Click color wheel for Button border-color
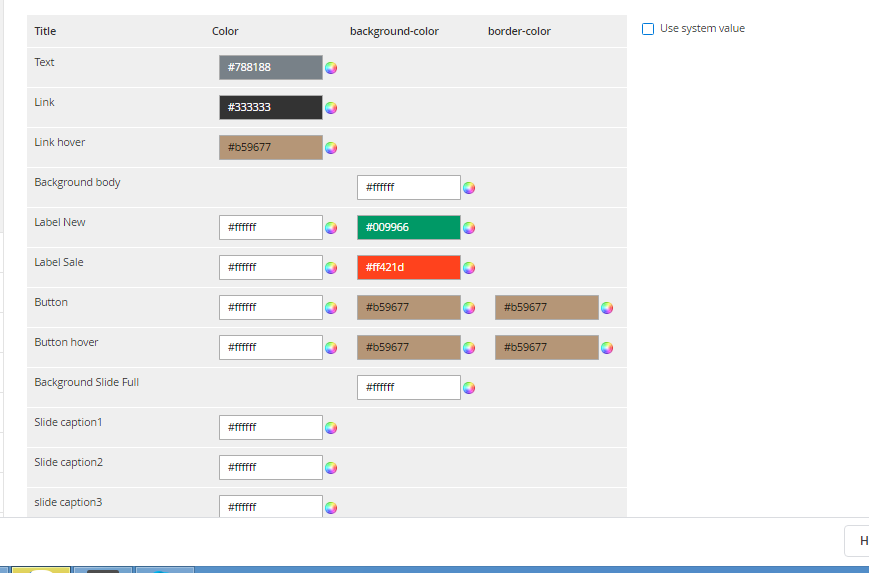Screen dimensions: 869x573 coord(607,308)
